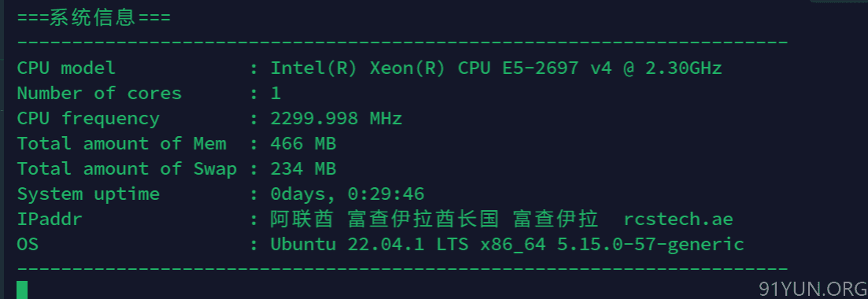The image size is (868, 299).
Task: Click the Ubuntu 22.04.1 LTS OS value
Action: click(369, 244)
